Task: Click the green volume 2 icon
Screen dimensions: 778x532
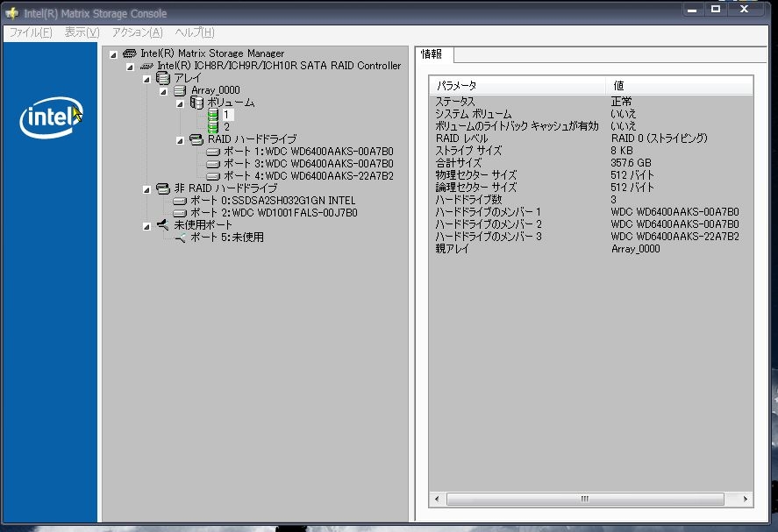Action: [x=213, y=127]
